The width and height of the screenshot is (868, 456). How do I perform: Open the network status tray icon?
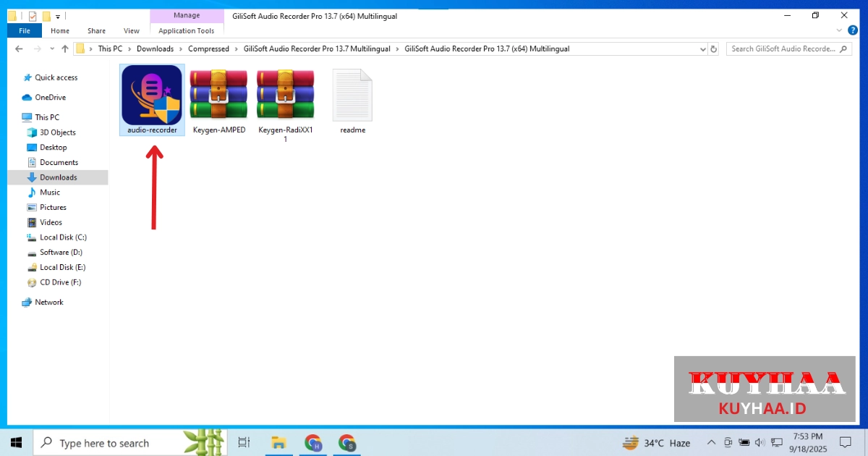[776, 442]
